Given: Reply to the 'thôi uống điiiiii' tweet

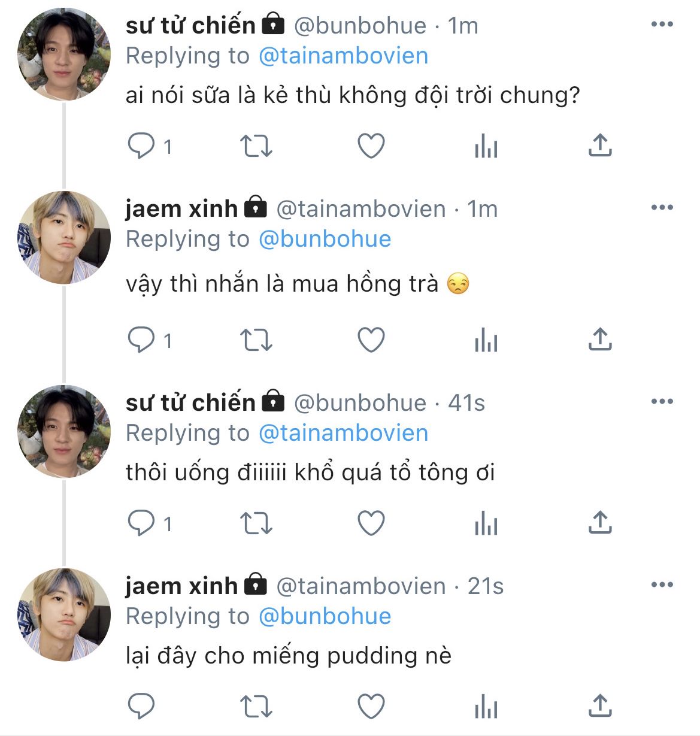Looking at the screenshot, I should [141, 523].
